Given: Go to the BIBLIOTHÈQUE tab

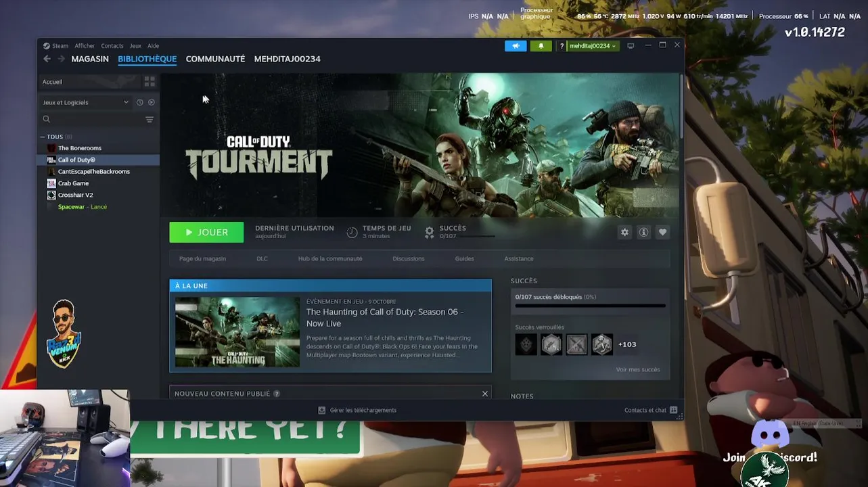Looking at the screenshot, I should (x=147, y=59).
